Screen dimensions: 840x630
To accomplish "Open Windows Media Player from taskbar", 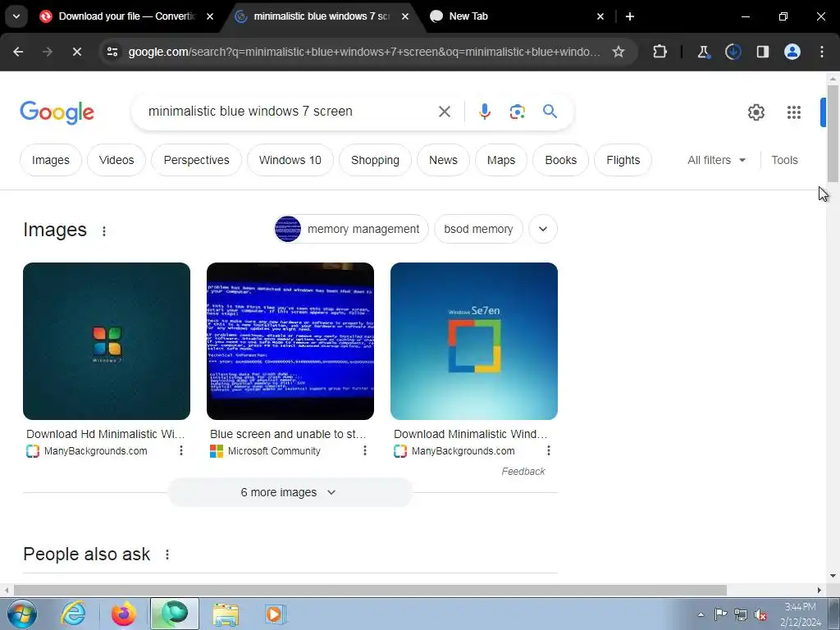I will click(276, 614).
